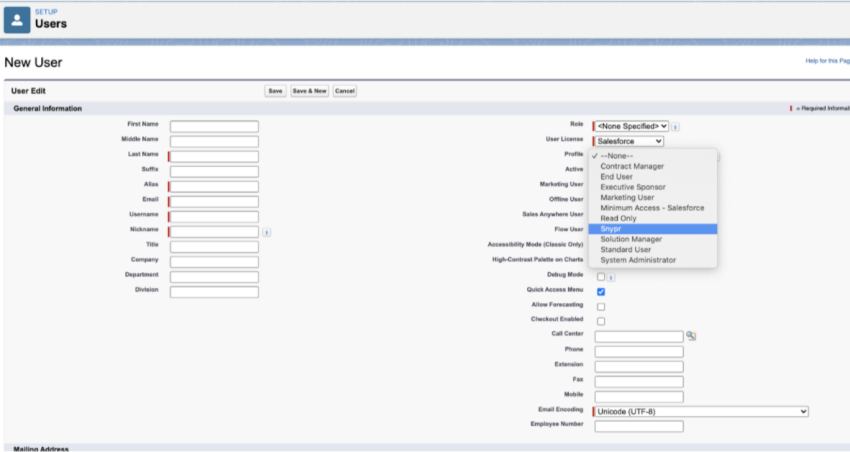Pick Contract Manager in the Profile list
This screenshot has width=850, height=452.
coord(632,166)
